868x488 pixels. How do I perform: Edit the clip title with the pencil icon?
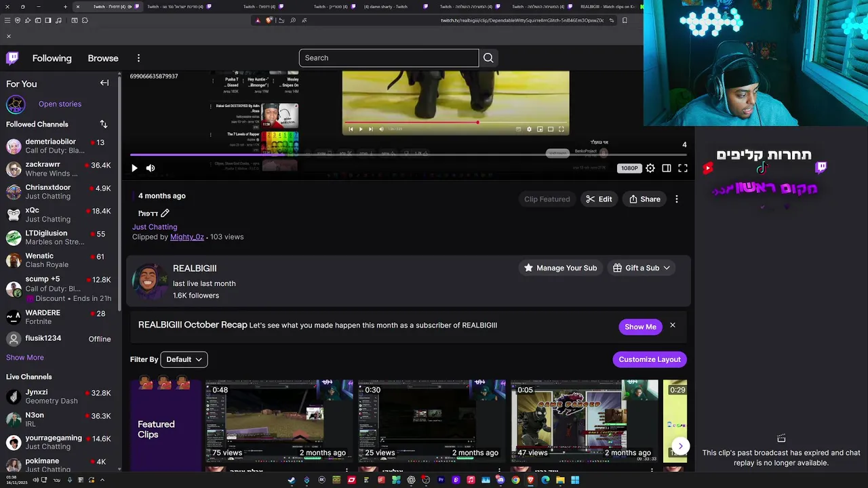165,213
